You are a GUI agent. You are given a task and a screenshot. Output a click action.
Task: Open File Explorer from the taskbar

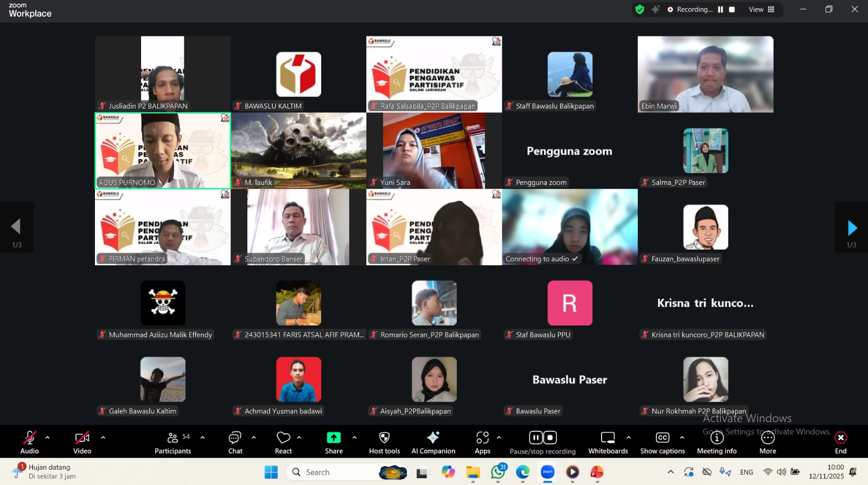coord(473,472)
